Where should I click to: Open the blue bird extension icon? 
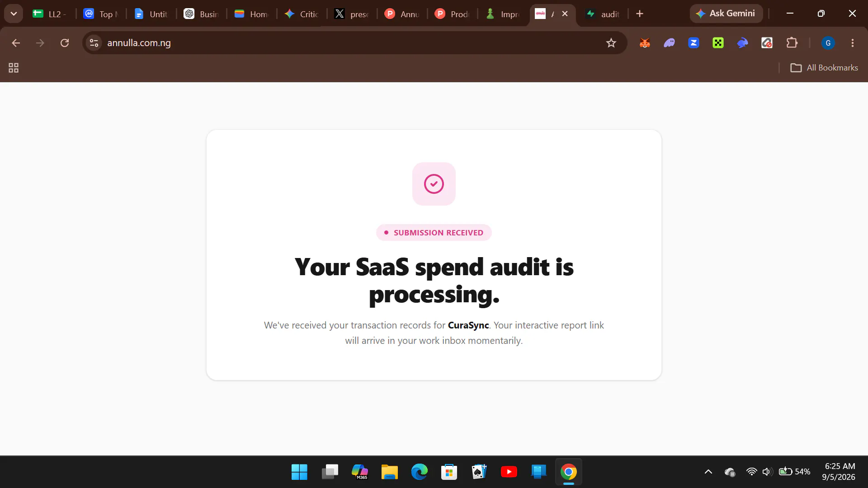pos(742,43)
